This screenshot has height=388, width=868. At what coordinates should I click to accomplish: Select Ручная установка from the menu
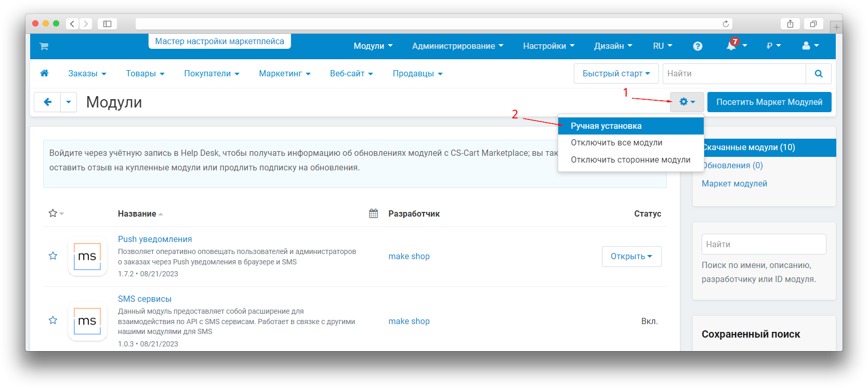pyautogui.click(x=606, y=126)
